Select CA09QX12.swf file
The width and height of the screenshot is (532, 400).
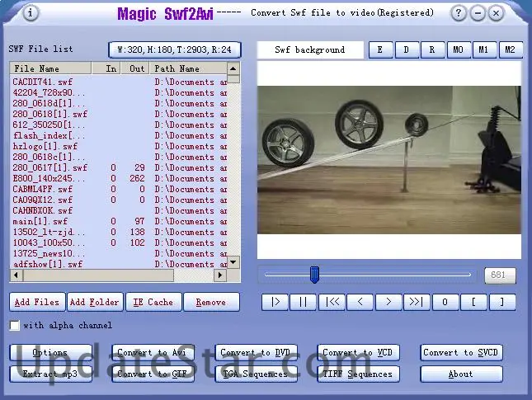coord(119,200)
